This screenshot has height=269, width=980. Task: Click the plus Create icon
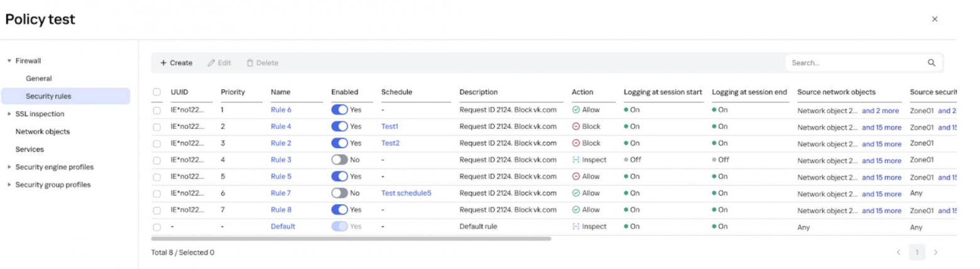pyautogui.click(x=163, y=63)
